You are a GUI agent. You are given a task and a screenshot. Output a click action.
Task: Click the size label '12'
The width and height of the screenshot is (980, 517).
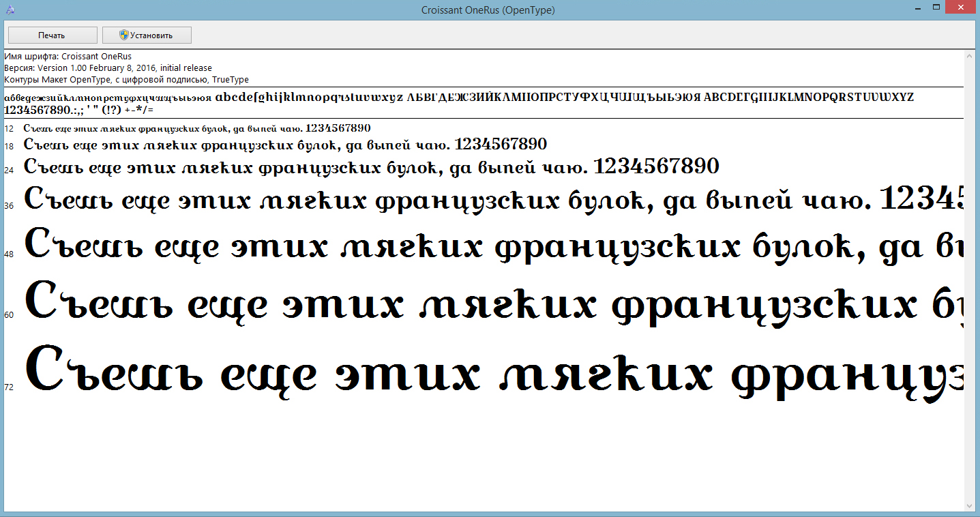pyautogui.click(x=9, y=128)
